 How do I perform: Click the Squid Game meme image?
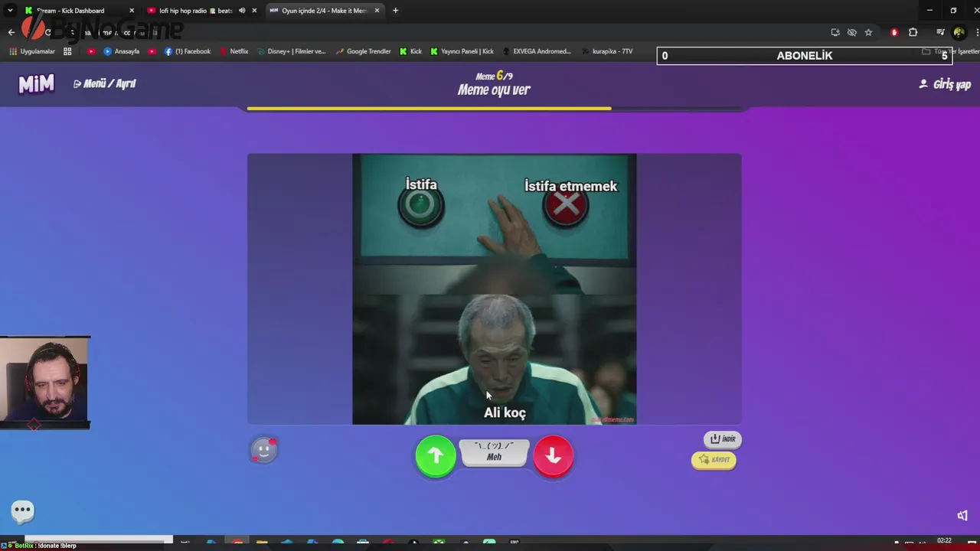pos(494,289)
